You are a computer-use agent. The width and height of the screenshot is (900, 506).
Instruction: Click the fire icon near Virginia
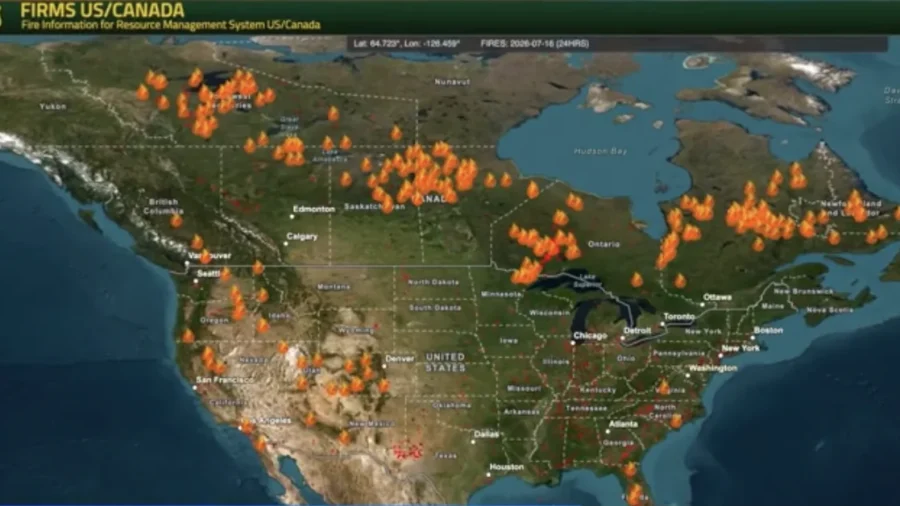[664, 387]
